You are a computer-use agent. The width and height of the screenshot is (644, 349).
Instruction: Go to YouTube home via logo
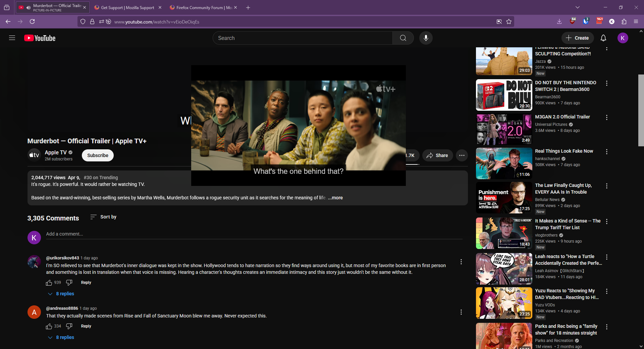[x=40, y=38]
